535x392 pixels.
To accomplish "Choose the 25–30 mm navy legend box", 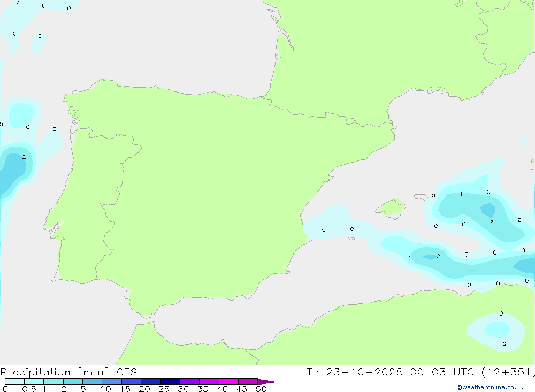I will pos(170,381).
